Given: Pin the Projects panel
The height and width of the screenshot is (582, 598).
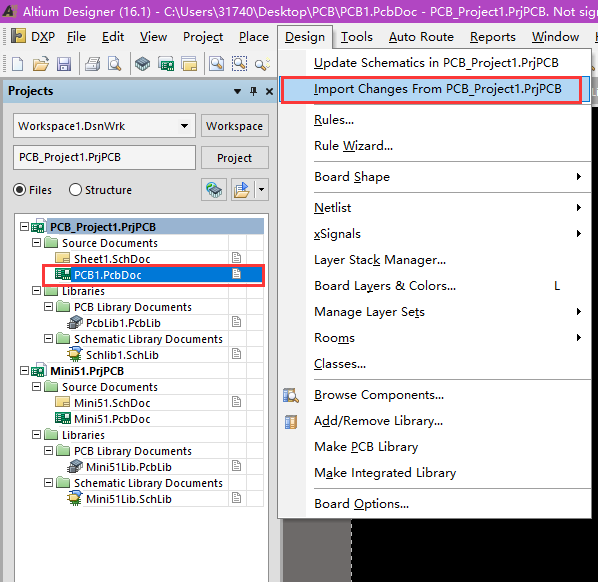Looking at the screenshot, I should click(x=253, y=91).
